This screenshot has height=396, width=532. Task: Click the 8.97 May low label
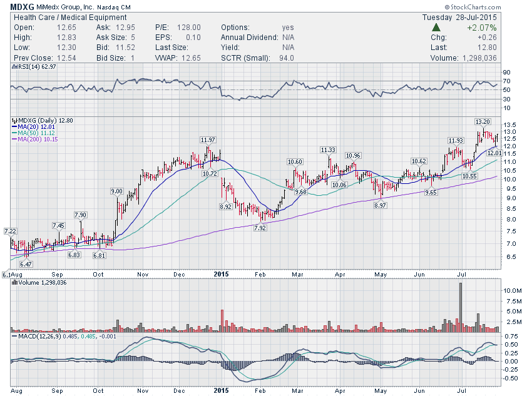click(x=380, y=205)
